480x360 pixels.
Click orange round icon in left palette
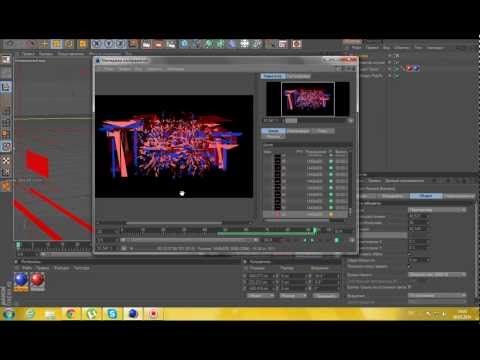6,186
